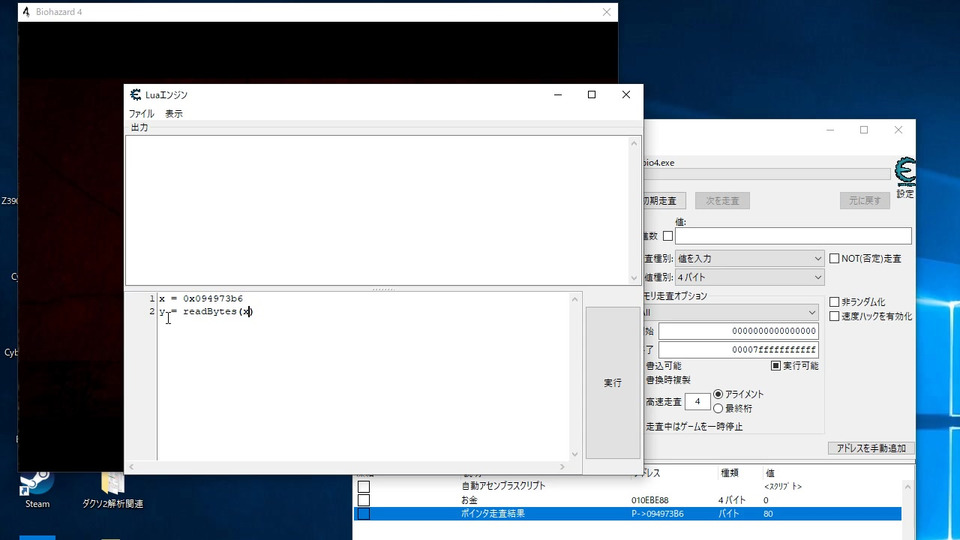Click script editor horizontal scroll left arrow
The width and height of the screenshot is (960, 540).
click(x=132, y=467)
